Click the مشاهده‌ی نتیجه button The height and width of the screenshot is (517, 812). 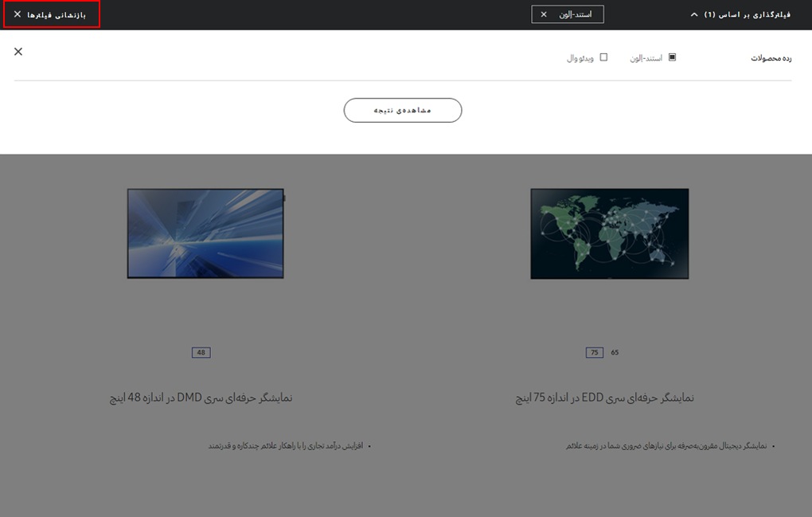[403, 111]
